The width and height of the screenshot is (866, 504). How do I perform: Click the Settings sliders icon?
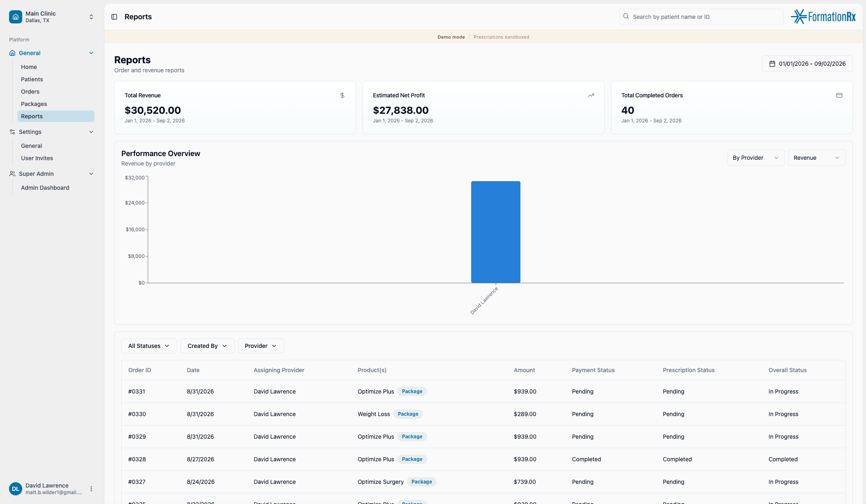click(x=12, y=132)
